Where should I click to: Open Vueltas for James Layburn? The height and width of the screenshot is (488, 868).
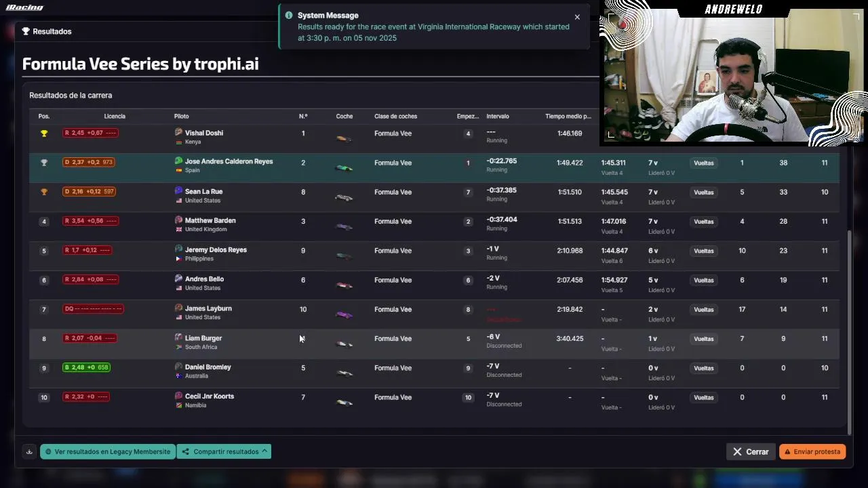(704, 309)
